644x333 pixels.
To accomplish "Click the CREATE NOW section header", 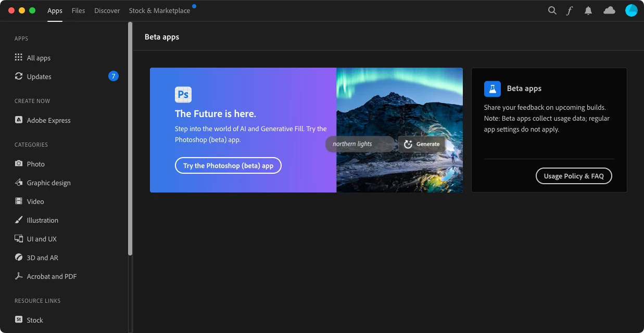I will point(32,101).
